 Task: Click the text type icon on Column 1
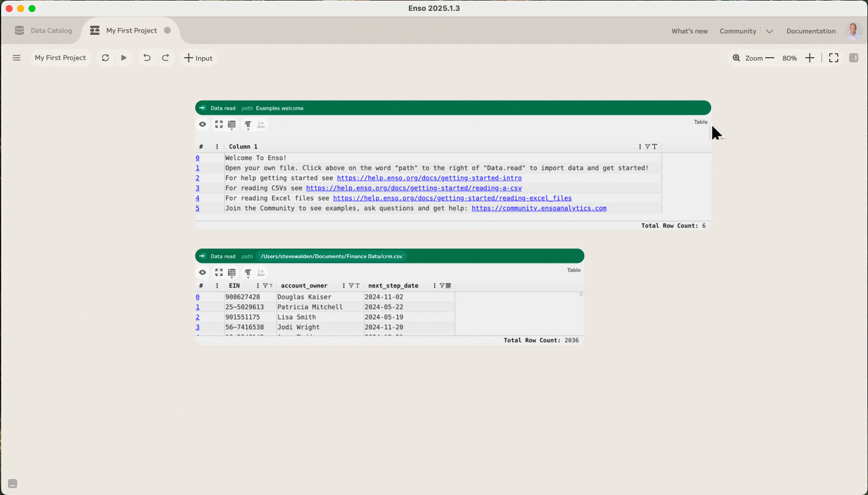pyautogui.click(x=654, y=146)
